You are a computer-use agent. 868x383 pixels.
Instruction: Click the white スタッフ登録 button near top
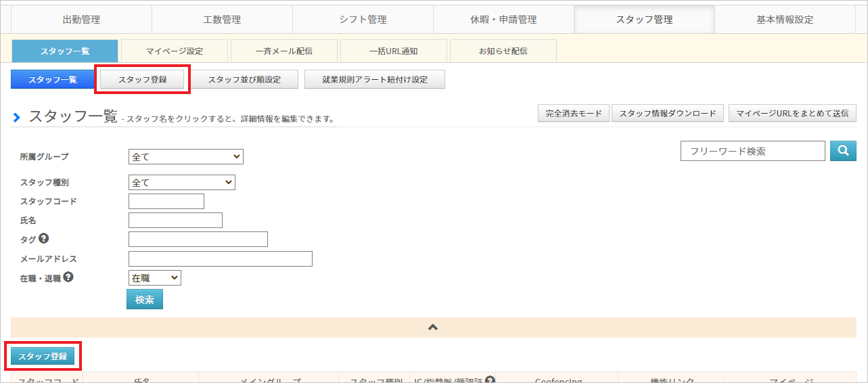143,79
